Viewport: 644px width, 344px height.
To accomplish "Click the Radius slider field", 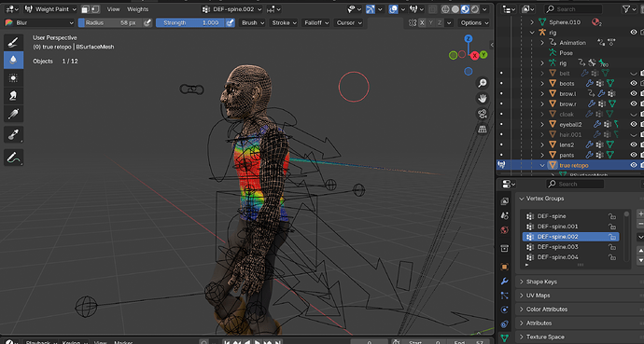I will (x=110, y=23).
